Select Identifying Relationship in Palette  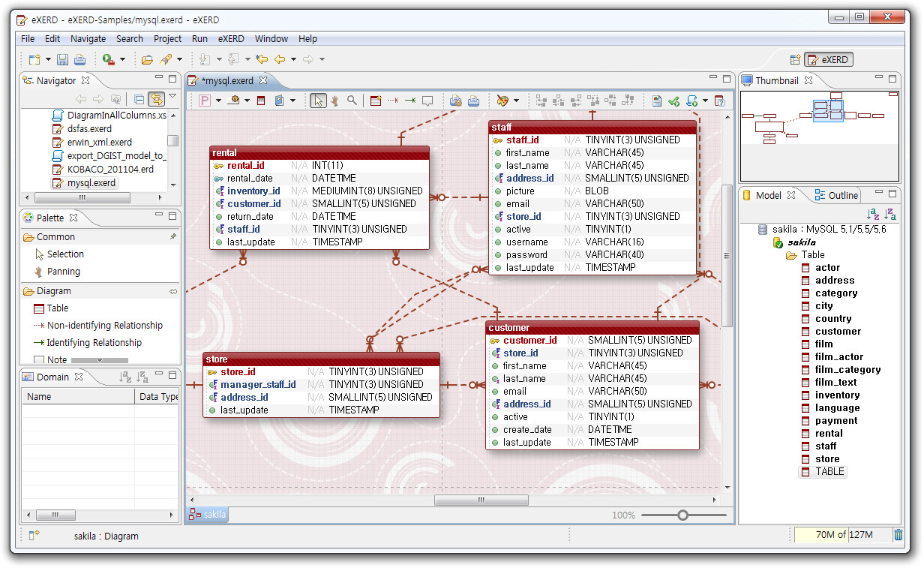coord(87,342)
